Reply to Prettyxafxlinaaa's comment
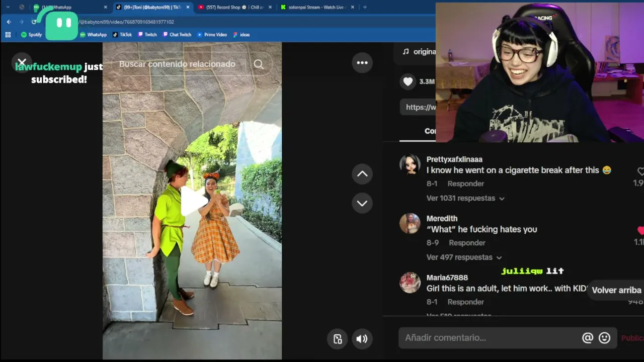The width and height of the screenshot is (644, 362). pyautogui.click(x=466, y=184)
